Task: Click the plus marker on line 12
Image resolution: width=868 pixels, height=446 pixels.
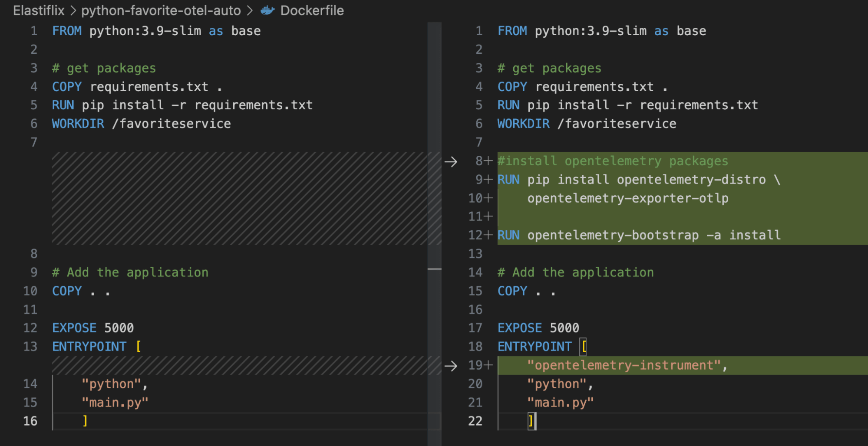Action: click(x=488, y=235)
